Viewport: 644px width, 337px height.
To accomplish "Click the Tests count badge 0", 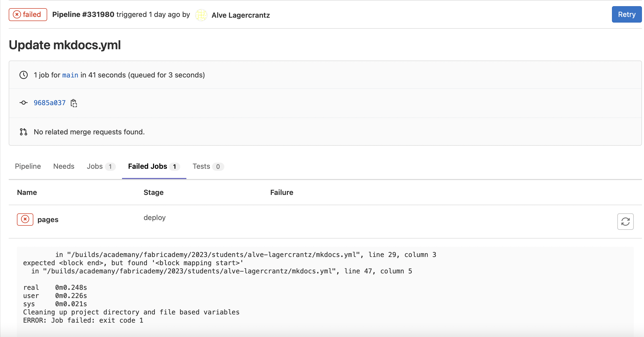I will point(218,167).
